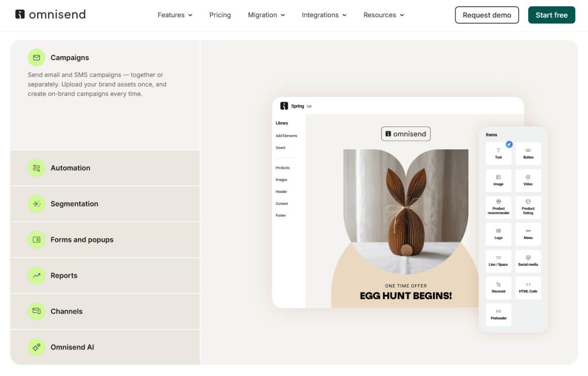Select the Campaigns envelope icon
The height and width of the screenshot is (376, 588).
click(x=36, y=57)
